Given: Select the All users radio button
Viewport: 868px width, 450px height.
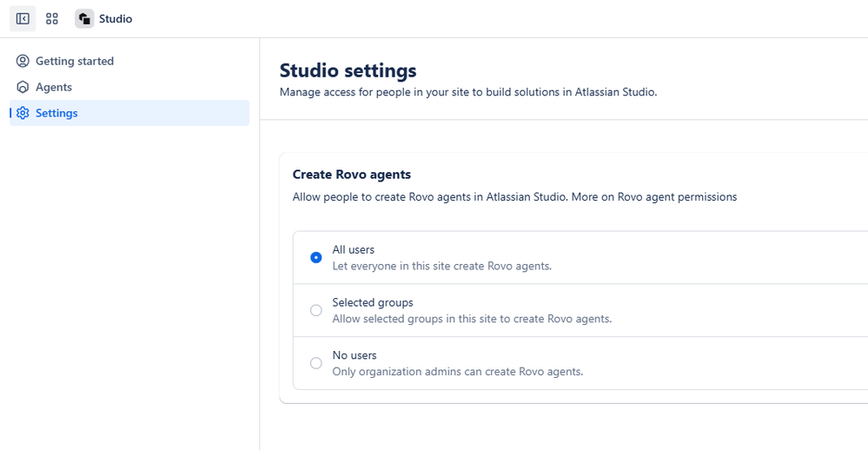Looking at the screenshot, I should pyautogui.click(x=316, y=257).
